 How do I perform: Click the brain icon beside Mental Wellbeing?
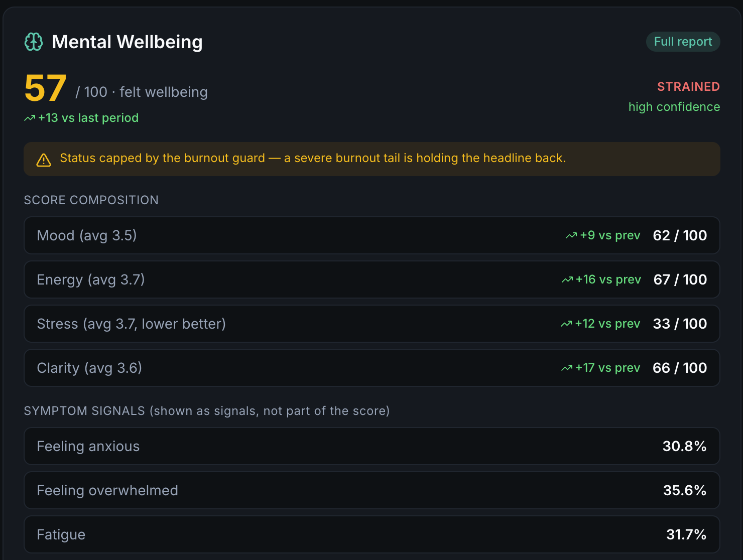(34, 42)
